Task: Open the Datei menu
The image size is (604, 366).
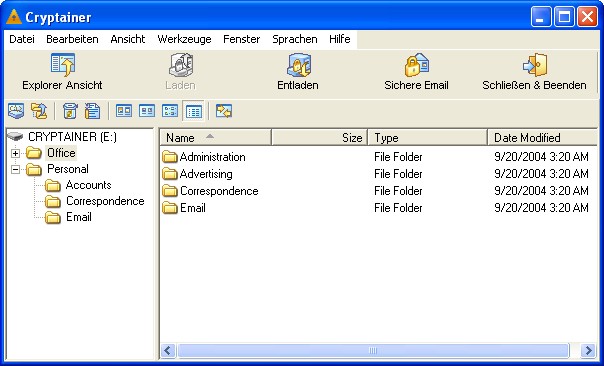Action: point(22,39)
